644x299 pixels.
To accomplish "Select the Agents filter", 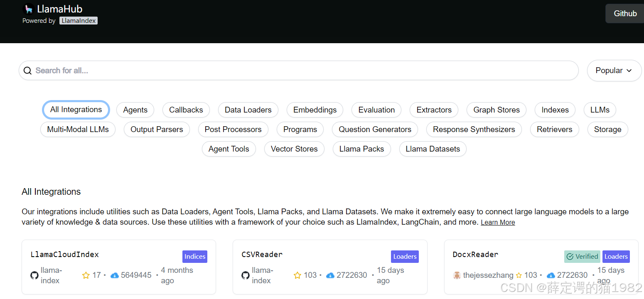I will [x=135, y=110].
